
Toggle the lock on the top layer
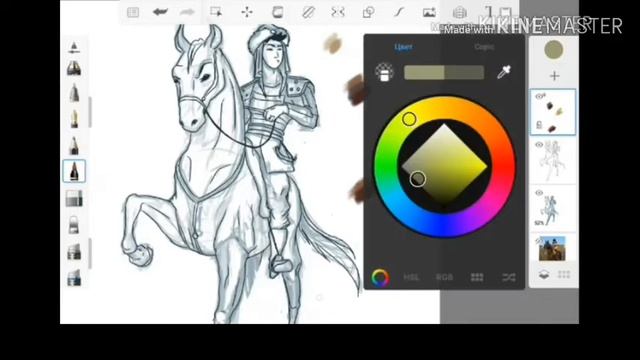click(x=539, y=125)
